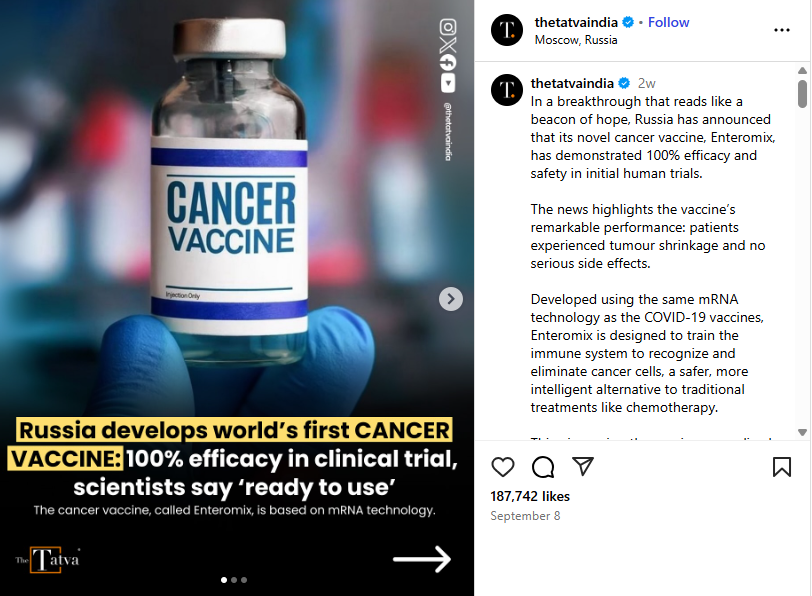Go to next carousel slide arrow

coord(451,299)
